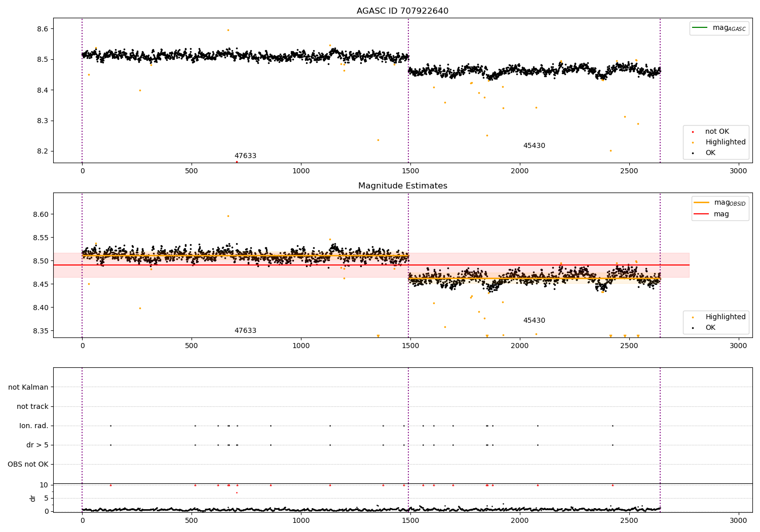The width and height of the screenshot is (760, 532).
Task: Click the 'not Kalman' row label
Action: 28,388
